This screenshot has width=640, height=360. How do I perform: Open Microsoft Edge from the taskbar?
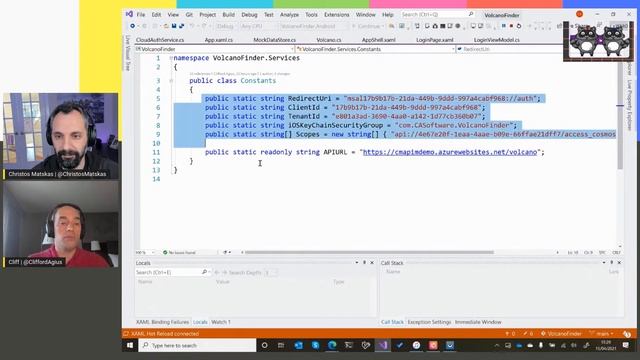(332, 345)
